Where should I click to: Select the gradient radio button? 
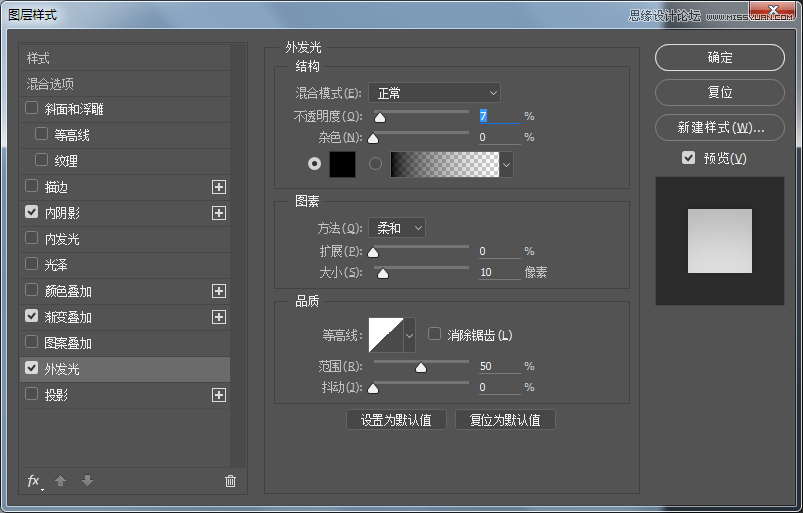(375, 163)
